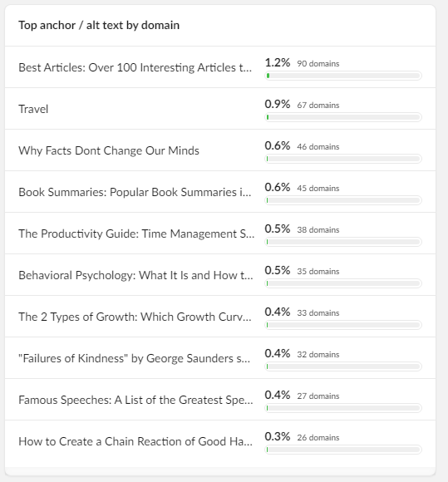Open the '38 domains' count link
Screen dimensions: 448x482
pos(318,229)
